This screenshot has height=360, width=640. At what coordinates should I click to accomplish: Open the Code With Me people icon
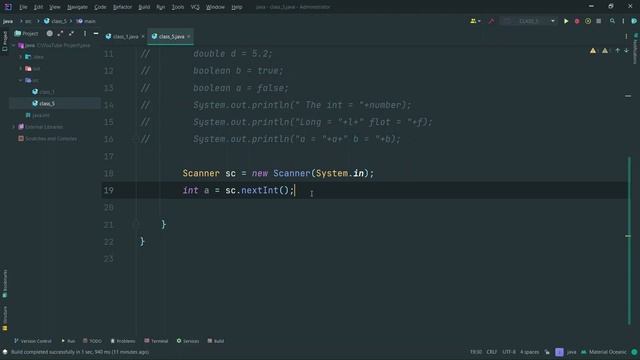(x=473, y=21)
